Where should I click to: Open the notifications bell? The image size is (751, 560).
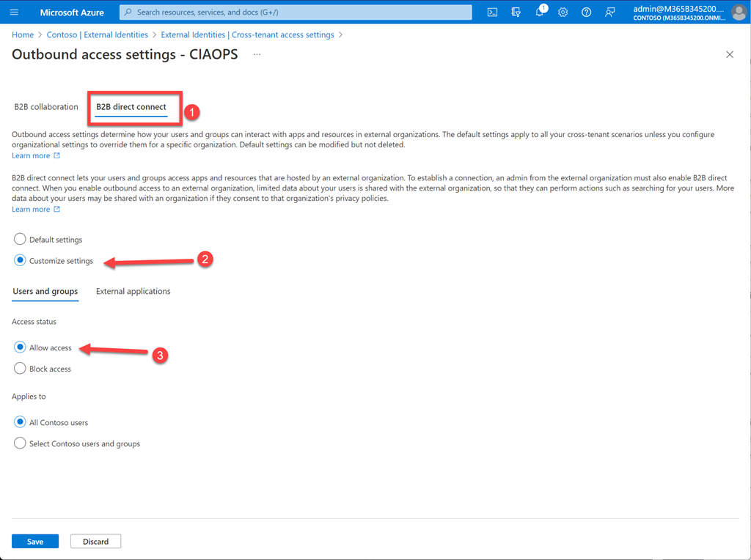pyautogui.click(x=540, y=12)
